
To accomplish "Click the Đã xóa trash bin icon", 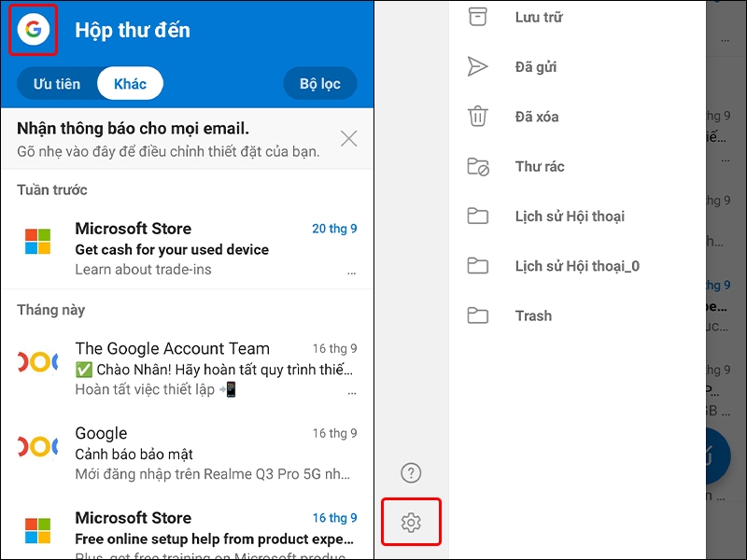I will click(x=477, y=116).
